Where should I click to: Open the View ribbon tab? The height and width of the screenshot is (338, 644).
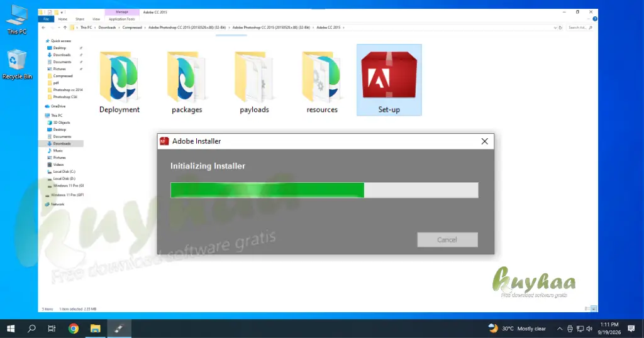click(96, 19)
